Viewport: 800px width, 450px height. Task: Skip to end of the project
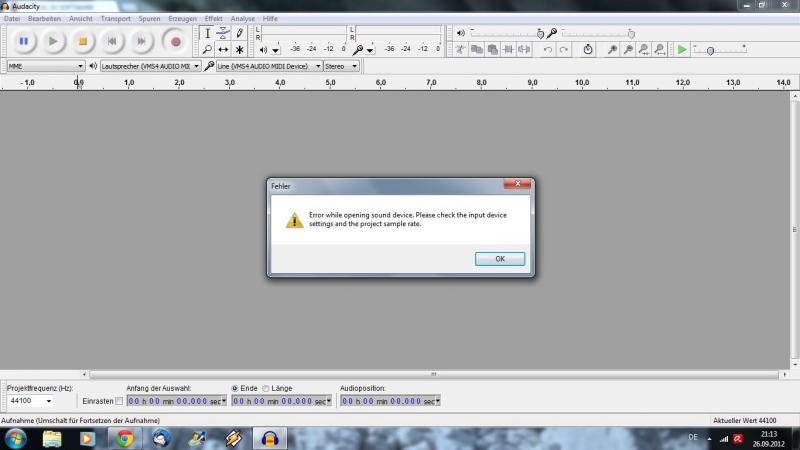[141, 41]
